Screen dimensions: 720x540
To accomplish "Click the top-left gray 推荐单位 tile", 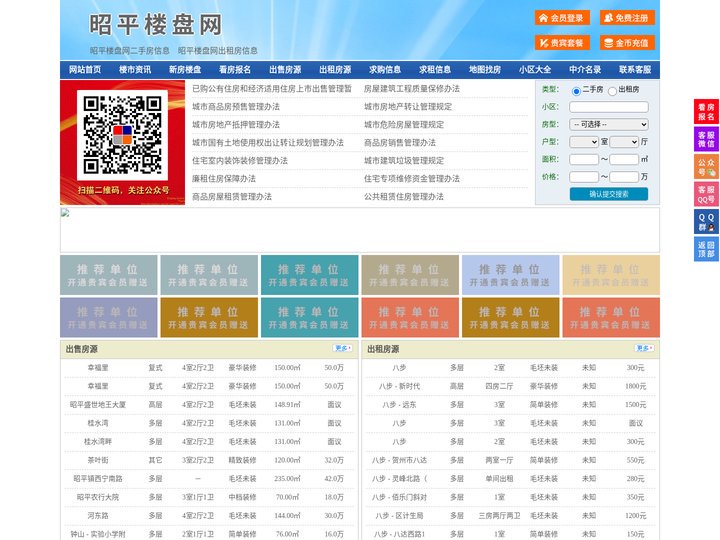I will click(108, 275).
